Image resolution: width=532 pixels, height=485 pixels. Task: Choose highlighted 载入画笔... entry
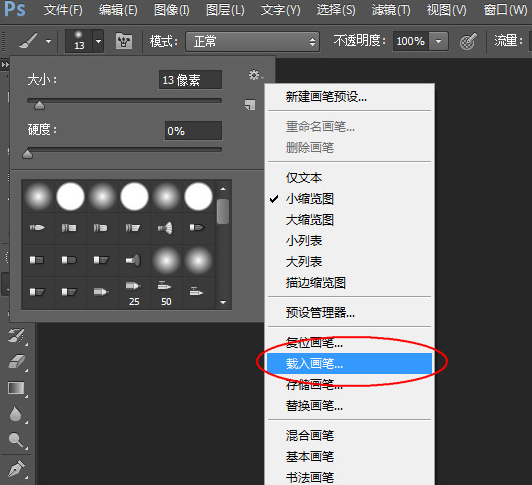tap(349, 363)
